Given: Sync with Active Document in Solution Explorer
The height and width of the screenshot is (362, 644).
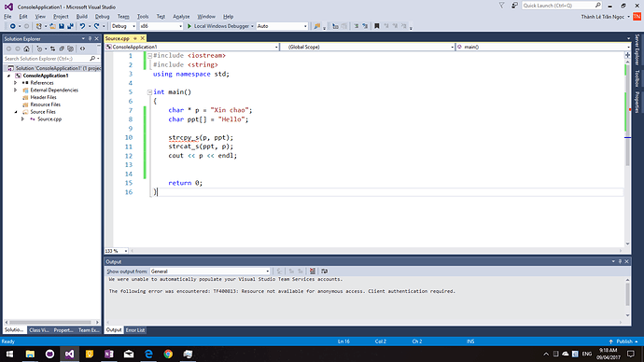Looking at the screenshot, I should coord(52,49).
